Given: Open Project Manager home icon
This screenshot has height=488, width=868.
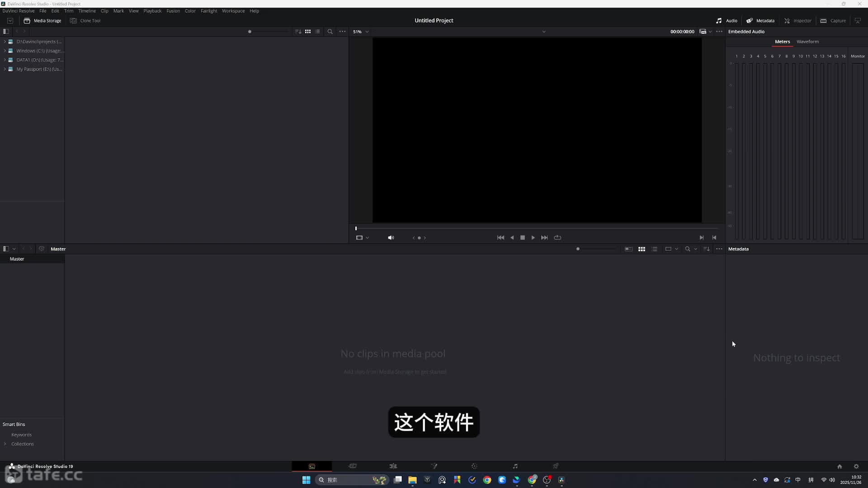Looking at the screenshot, I should tap(840, 466).
